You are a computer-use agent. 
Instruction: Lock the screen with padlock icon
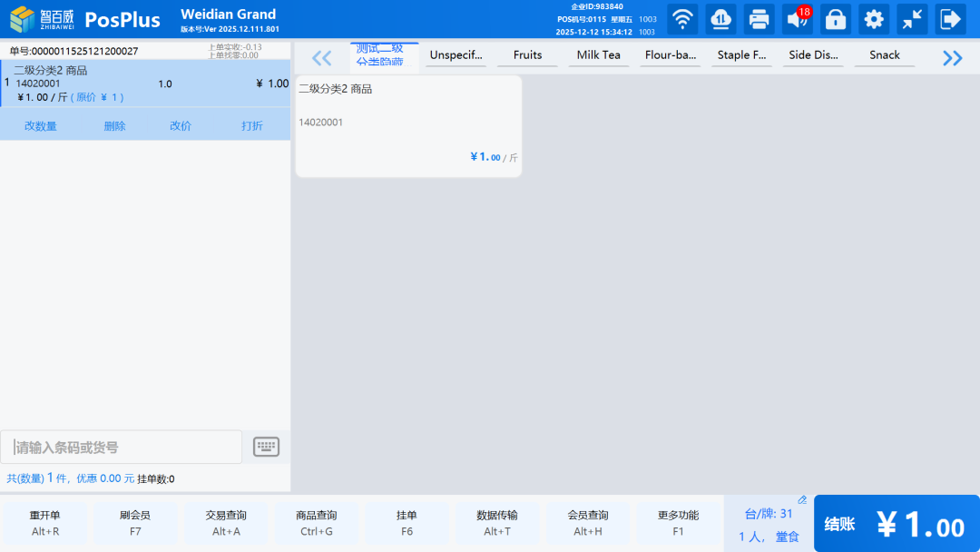pyautogui.click(x=835, y=19)
